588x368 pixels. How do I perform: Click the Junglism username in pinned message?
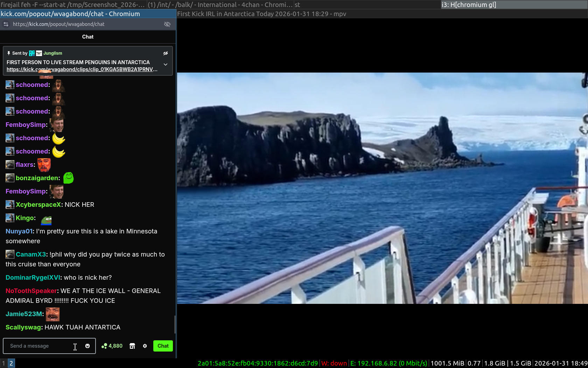tap(52, 53)
